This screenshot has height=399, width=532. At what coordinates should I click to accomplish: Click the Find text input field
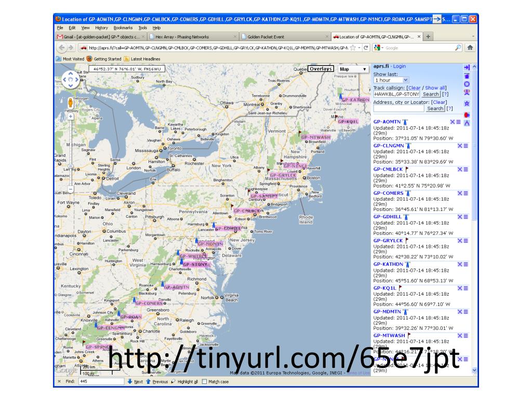click(101, 381)
